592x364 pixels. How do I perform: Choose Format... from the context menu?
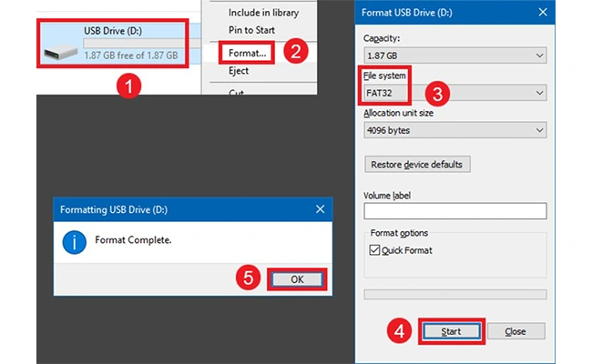tap(248, 53)
